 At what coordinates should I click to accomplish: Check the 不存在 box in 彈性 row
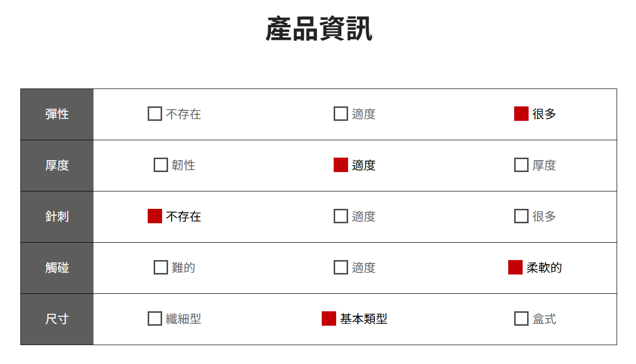pos(155,114)
